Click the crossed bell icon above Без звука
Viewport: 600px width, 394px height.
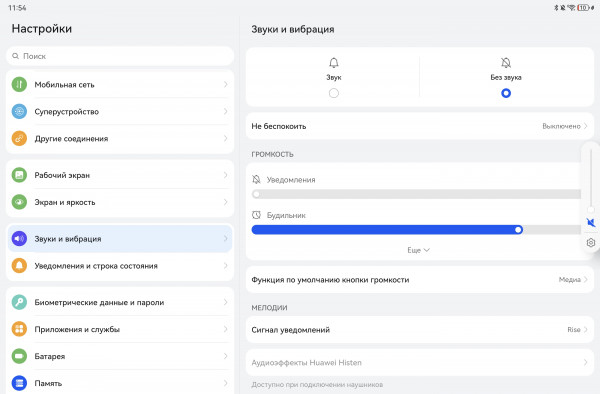506,63
